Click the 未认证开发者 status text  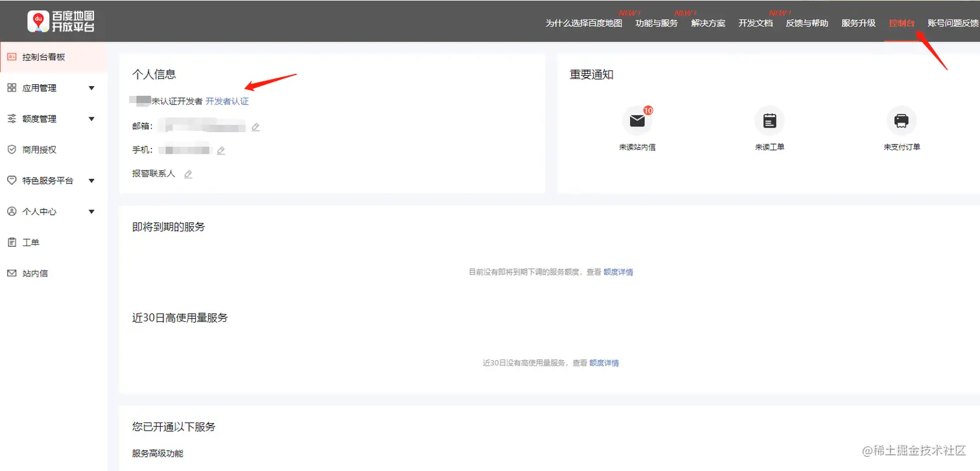(x=177, y=102)
